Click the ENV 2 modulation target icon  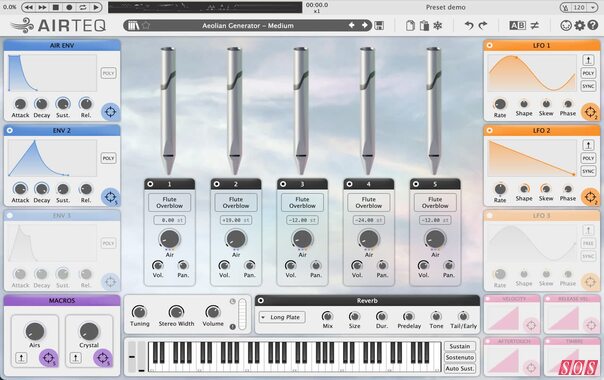point(110,197)
